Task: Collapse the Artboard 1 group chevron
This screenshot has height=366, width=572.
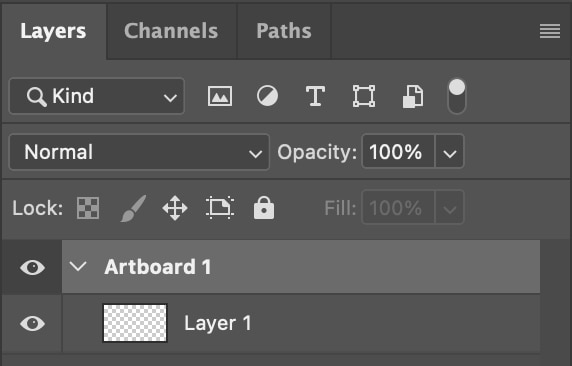Action: point(78,267)
